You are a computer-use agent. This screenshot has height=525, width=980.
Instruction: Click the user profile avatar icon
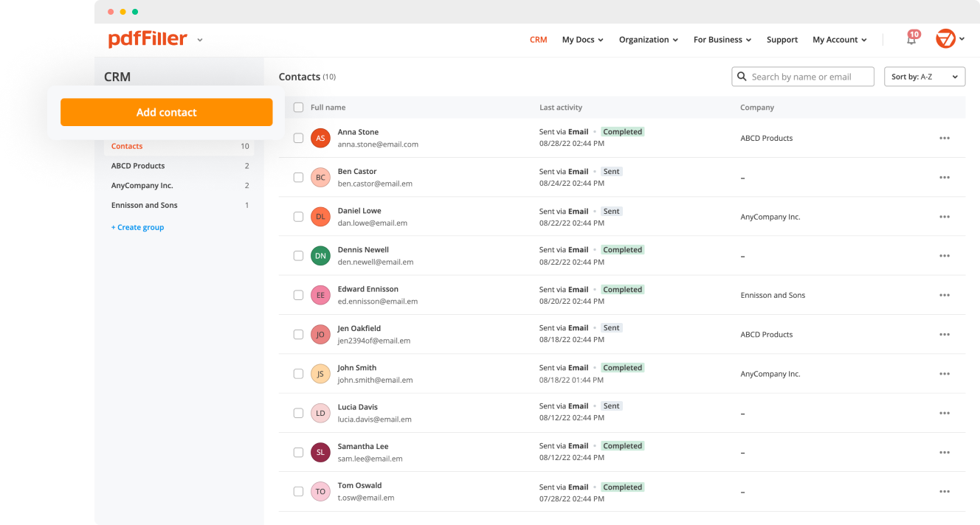945,39
